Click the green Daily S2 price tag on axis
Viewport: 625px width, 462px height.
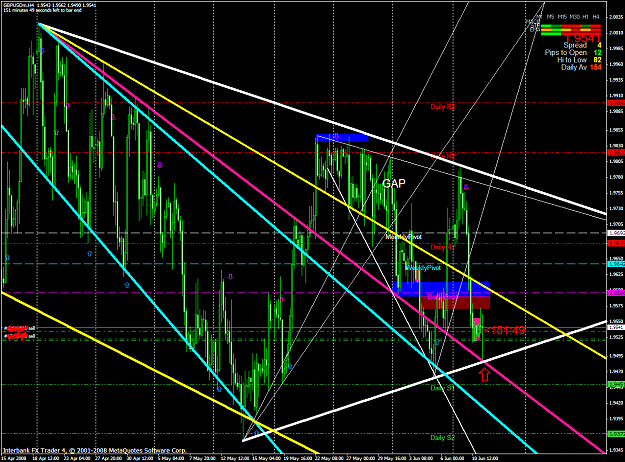click(616, 434)
